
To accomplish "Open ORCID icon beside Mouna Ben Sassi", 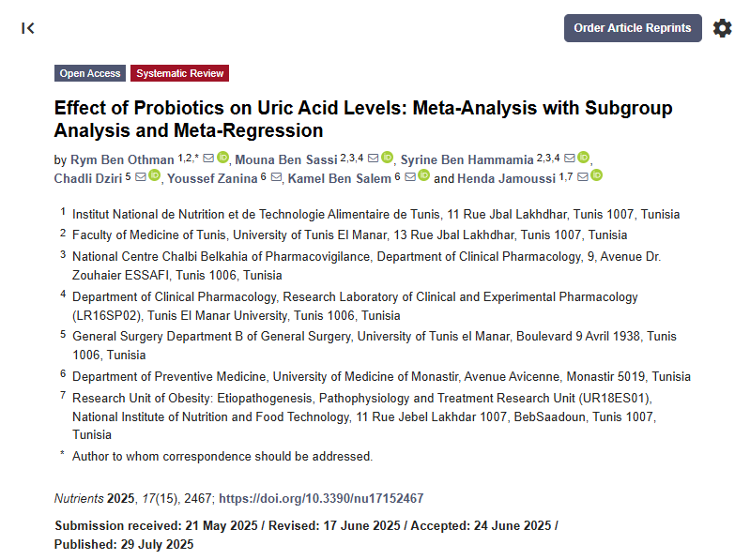I will click(388, 158).
